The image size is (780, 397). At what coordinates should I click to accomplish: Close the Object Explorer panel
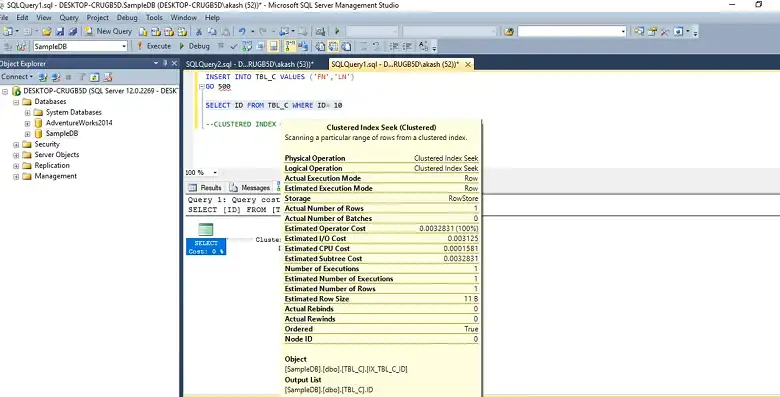(x=174, y=63)
